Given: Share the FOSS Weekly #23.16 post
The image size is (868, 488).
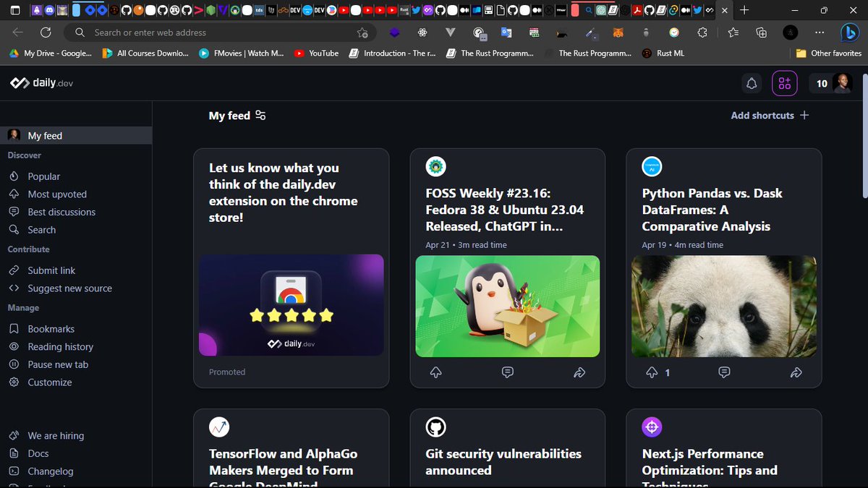Looking at the screenshot, I should pyautogui.click(x=579, y=372).
